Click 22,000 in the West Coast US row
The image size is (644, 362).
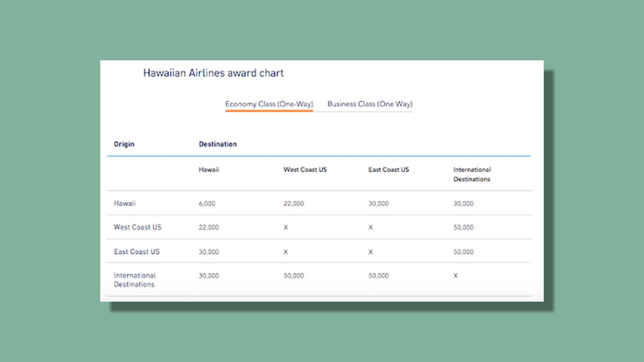(x=209, y=227)
